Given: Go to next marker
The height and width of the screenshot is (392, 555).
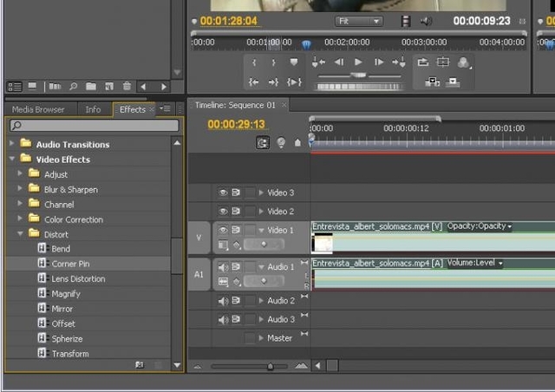Looking at the screenshot, I should click(x=399, y=62).
